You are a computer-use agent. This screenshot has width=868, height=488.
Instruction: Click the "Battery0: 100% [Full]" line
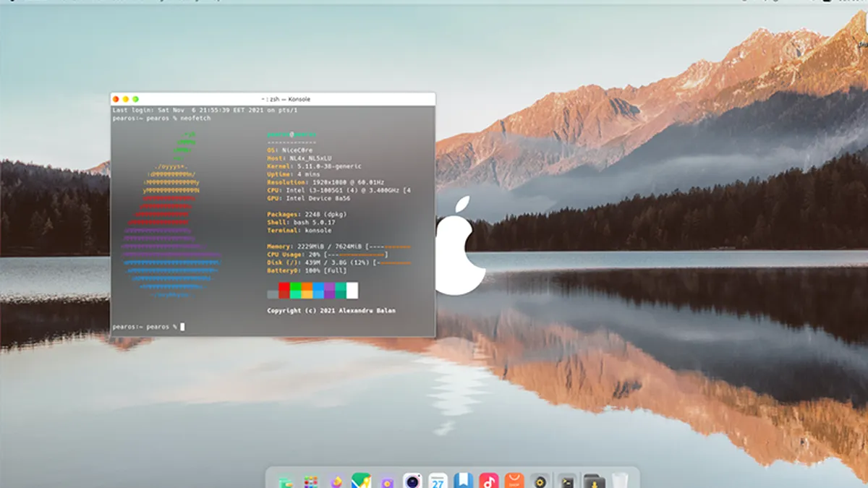point(307,270)
